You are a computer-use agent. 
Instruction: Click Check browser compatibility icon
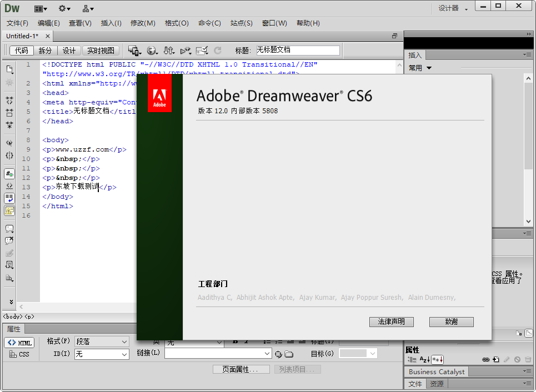point(202,51)
